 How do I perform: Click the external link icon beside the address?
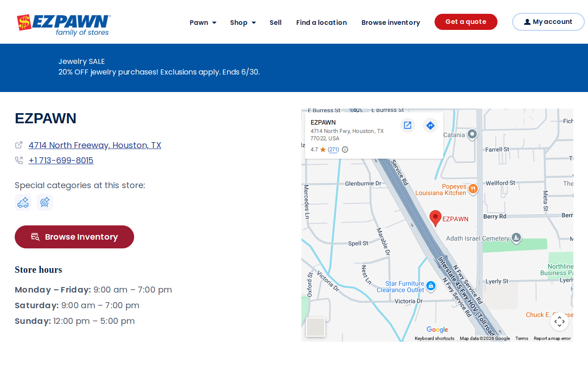point(19,145)
